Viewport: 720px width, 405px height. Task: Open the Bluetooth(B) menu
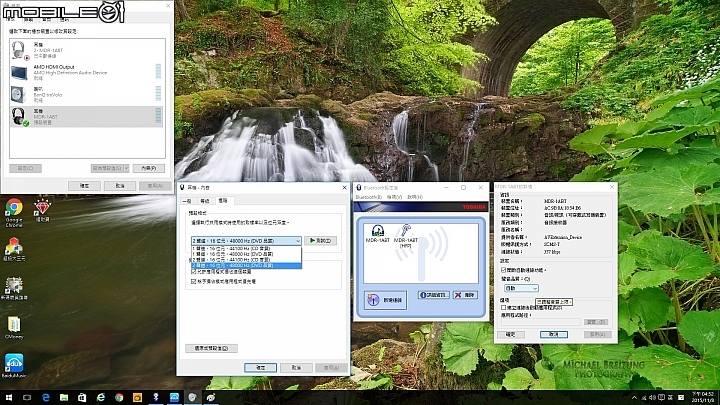[369, 197]
